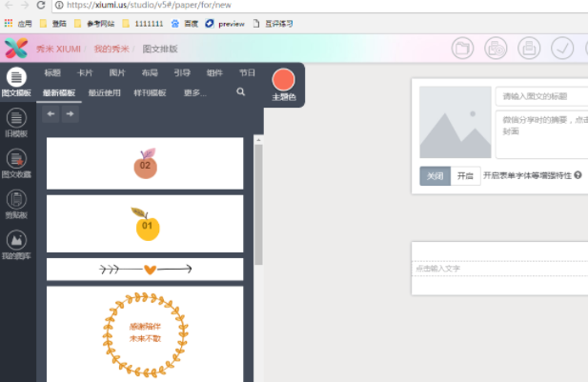Click the 图文排版 breadcrumb

coord(160,50)
